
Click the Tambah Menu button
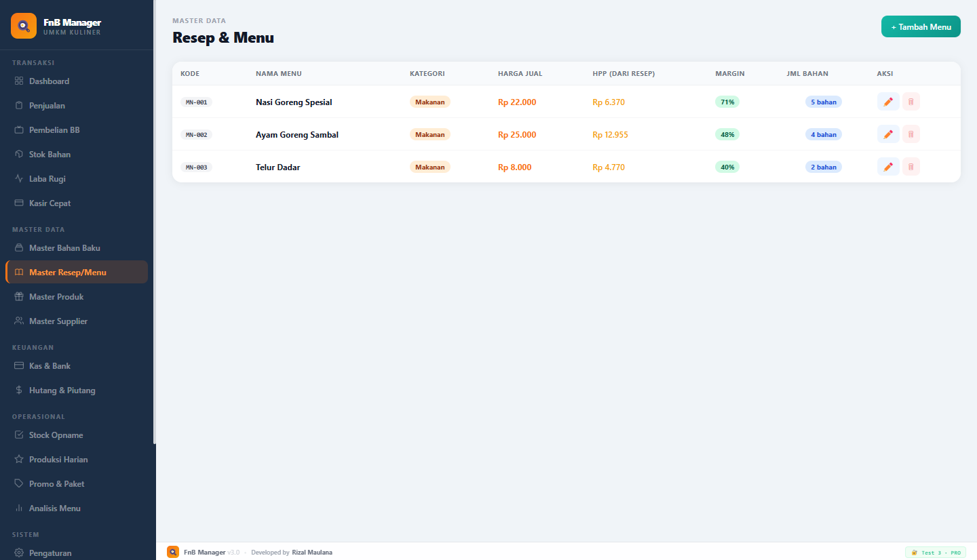(x=921, y=26)
